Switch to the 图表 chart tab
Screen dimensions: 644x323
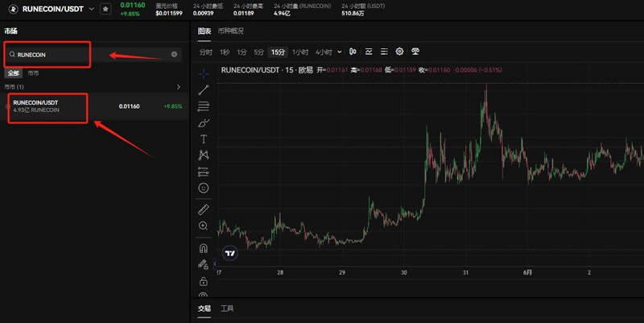pos(204,31)
